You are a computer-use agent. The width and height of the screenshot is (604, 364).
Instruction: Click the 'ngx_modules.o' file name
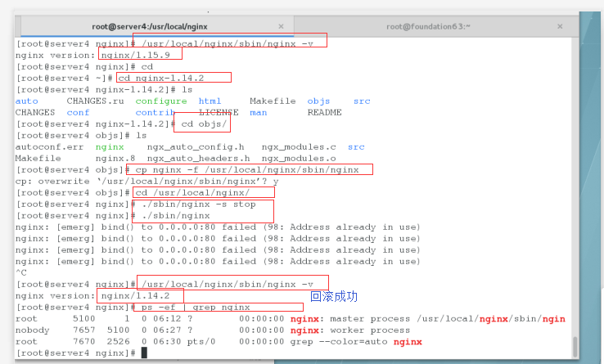(x=299, y=159)
